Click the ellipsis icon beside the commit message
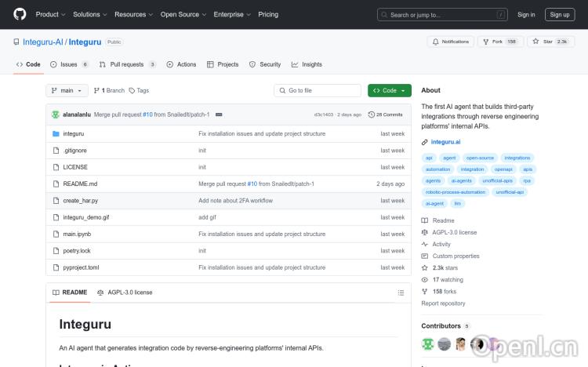This screenshot has width=588, height=367. coord(219,114)
